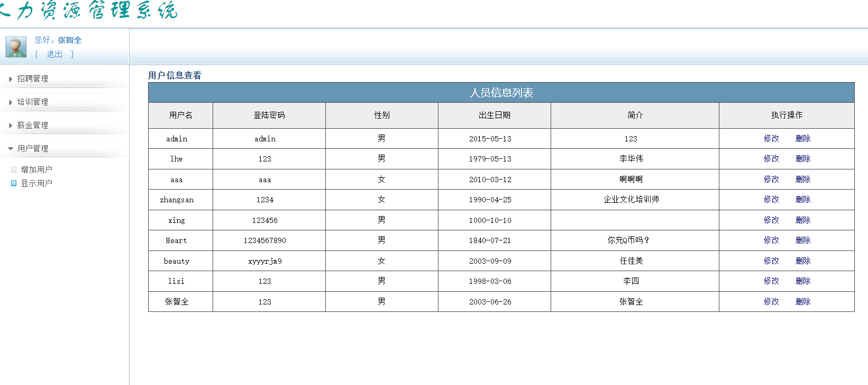The image size is (868, 385).
Task: Click the 用户信息查看 heading
Action: coord(175,75)
